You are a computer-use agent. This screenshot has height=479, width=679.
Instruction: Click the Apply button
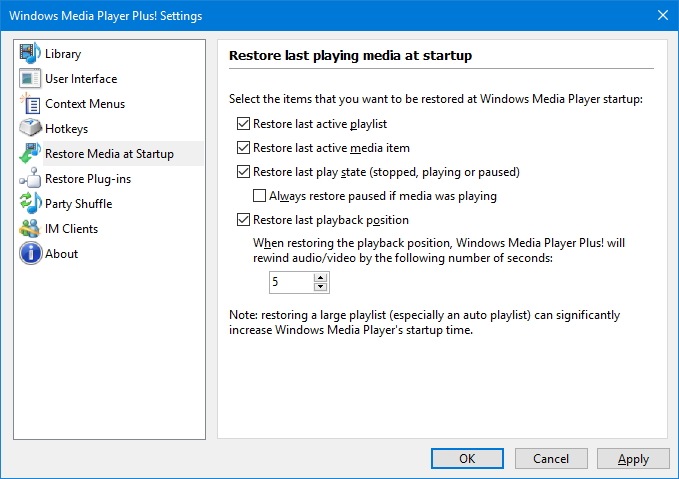click(633, 459)
